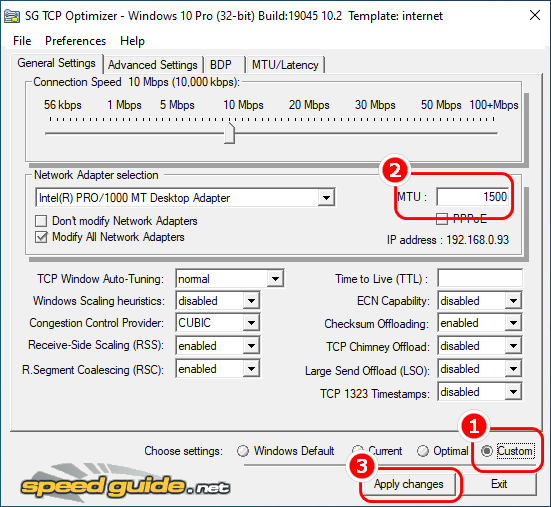This screenshot has height=507, width=551.
Task: Open the Congestion Control Provider dropdown
Action: (251, 323)
